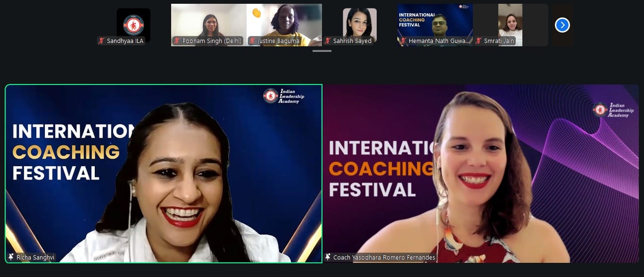Click Richa Sanghvi's large video tile
Image resolution: width=644 pixels, height=277 pixels.
pos(164,174)
